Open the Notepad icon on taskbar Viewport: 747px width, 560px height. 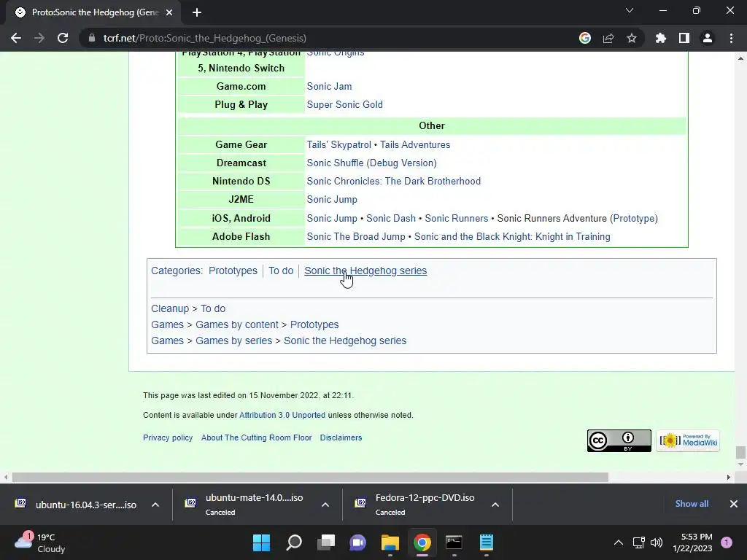point(487,542)
